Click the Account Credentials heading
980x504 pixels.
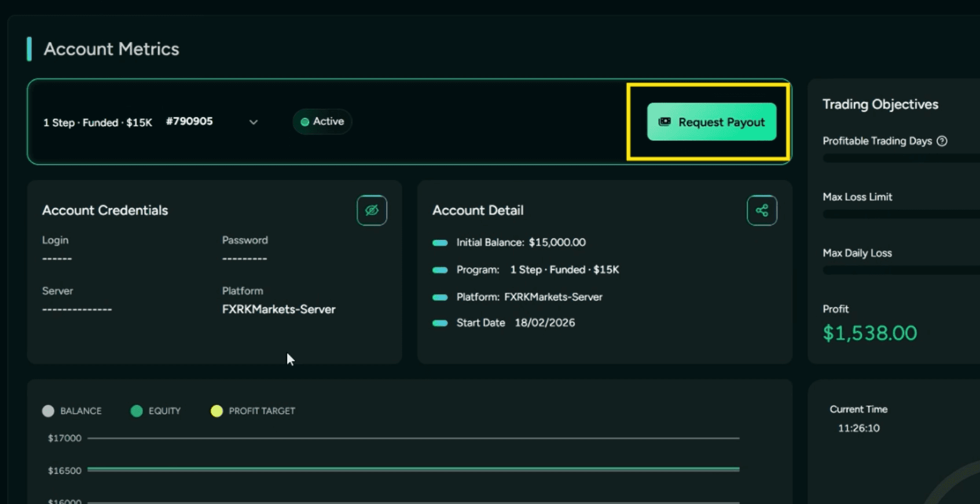105,210
